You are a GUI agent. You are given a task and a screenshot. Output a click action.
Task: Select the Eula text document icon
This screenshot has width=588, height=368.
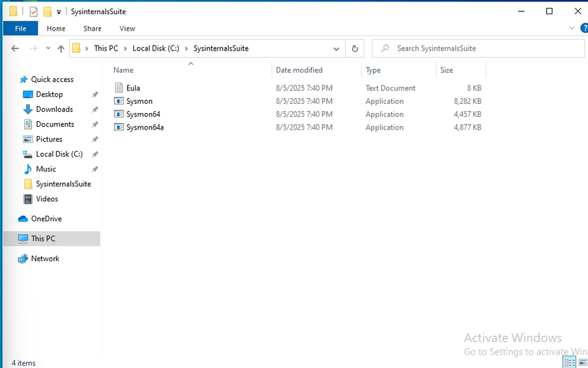point(119,88)
